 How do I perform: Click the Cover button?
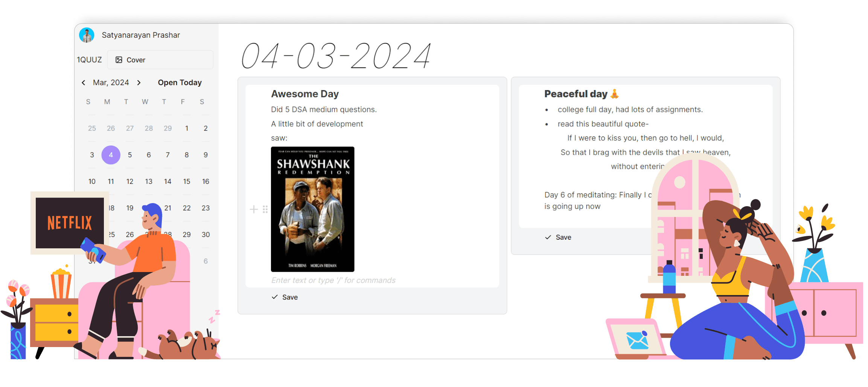160,60
